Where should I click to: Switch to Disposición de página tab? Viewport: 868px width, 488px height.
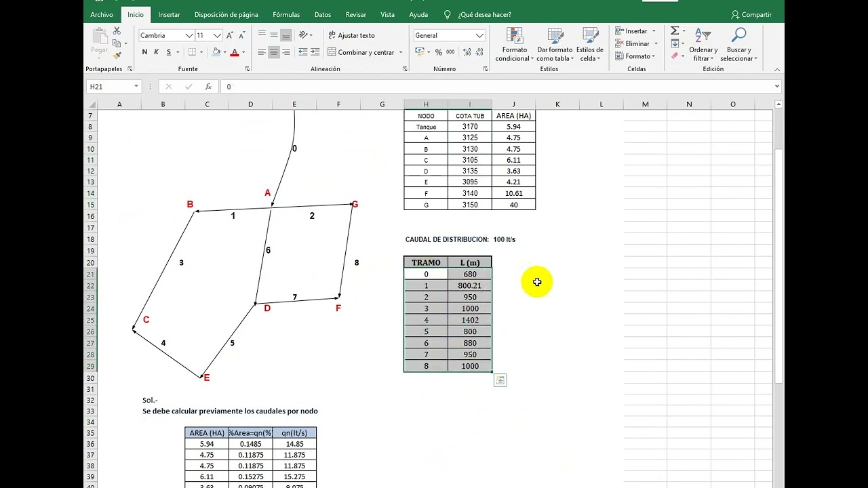pyautogui.click(x=226, y=14)
